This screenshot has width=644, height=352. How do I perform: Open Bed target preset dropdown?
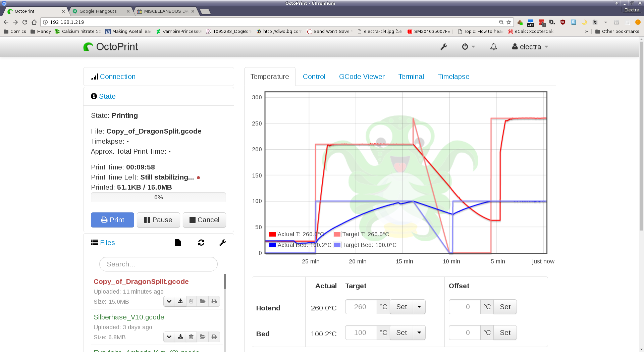click(x=419, y=333)
